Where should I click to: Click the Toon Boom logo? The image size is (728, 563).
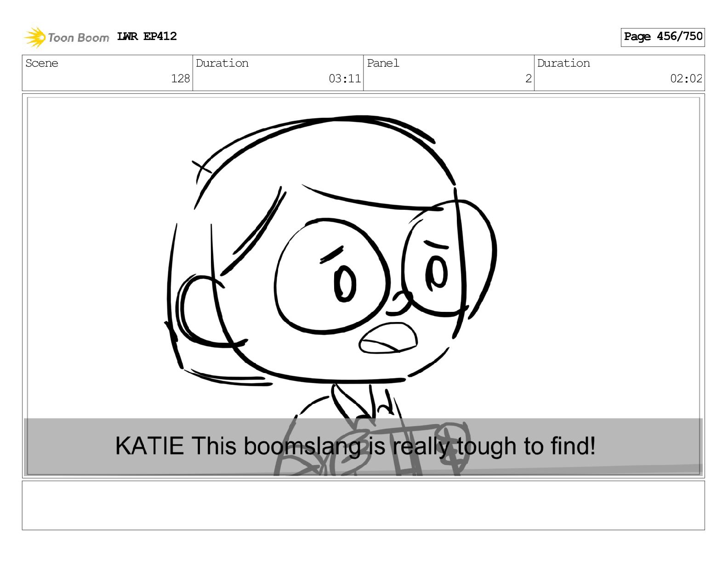67,37
